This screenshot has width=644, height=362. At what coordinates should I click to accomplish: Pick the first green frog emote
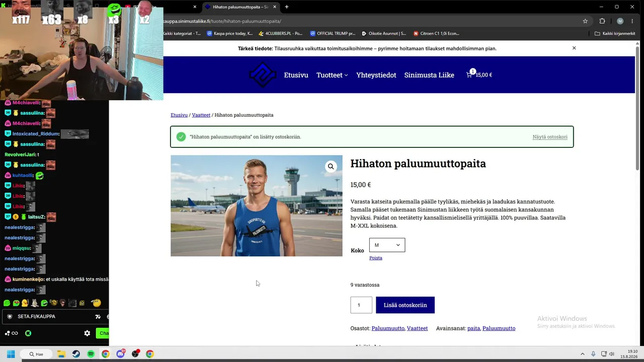point(7,303)
